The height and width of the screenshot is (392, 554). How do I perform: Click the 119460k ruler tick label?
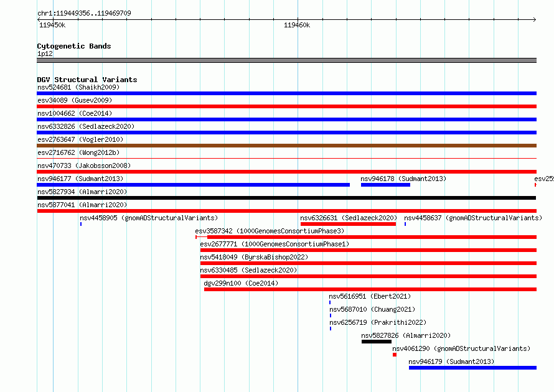click(297, 25)
